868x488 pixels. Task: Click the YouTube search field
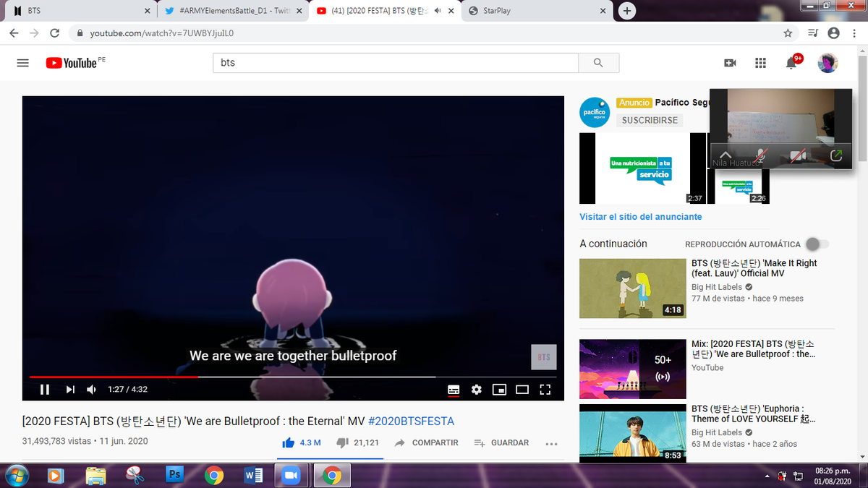tap(396, 63)
